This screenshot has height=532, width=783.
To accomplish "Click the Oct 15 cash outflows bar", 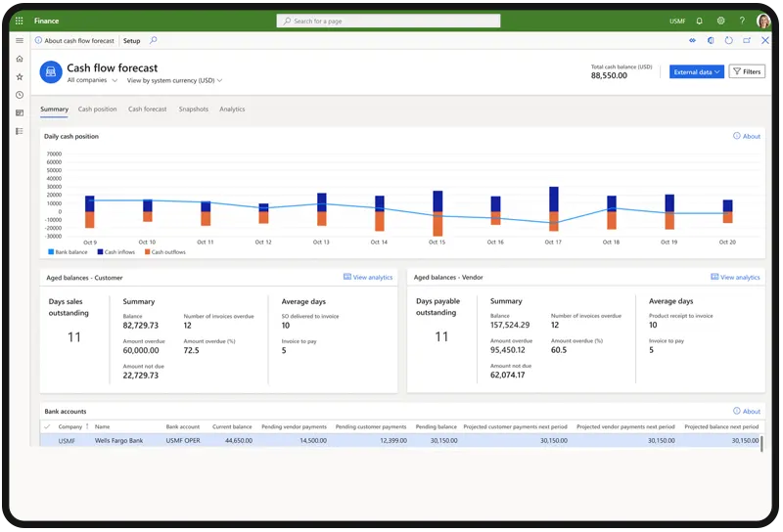I will (x=437, y=224).
